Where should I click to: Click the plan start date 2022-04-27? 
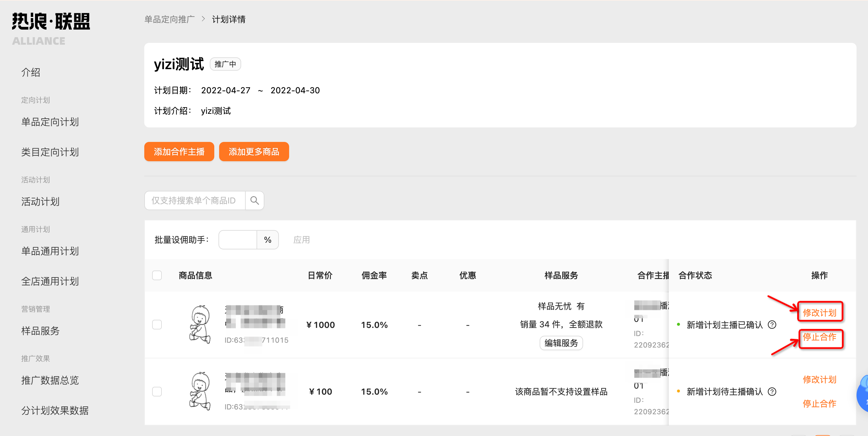tap(226, 90)
